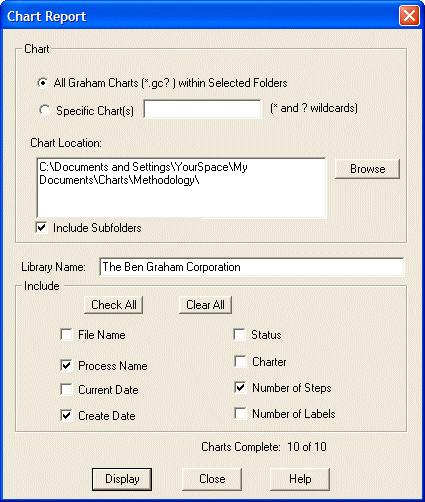Viewport: 425px width, 502px height.
Task: Click the Specific Chart(s) text field
Action: coord(202,109)
